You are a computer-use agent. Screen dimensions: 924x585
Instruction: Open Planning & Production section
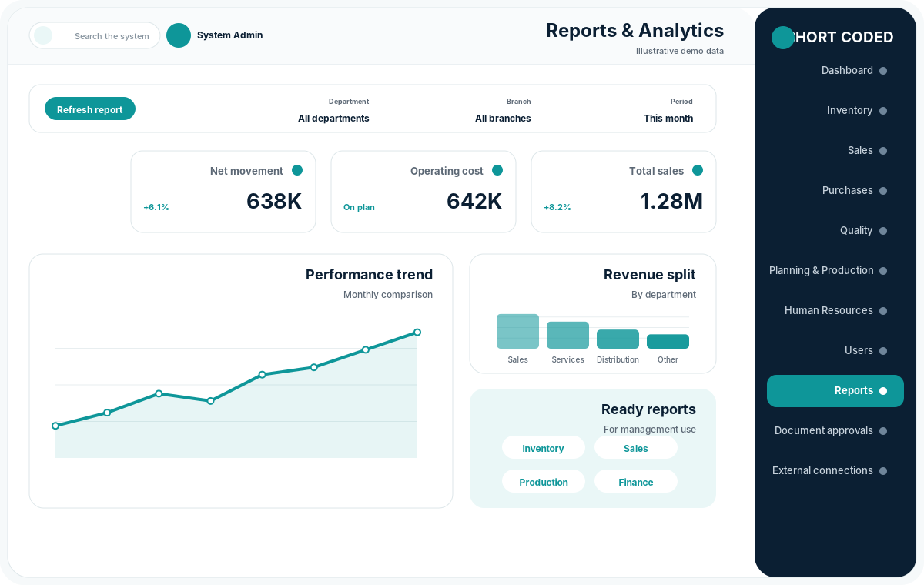tap(835, 270)
